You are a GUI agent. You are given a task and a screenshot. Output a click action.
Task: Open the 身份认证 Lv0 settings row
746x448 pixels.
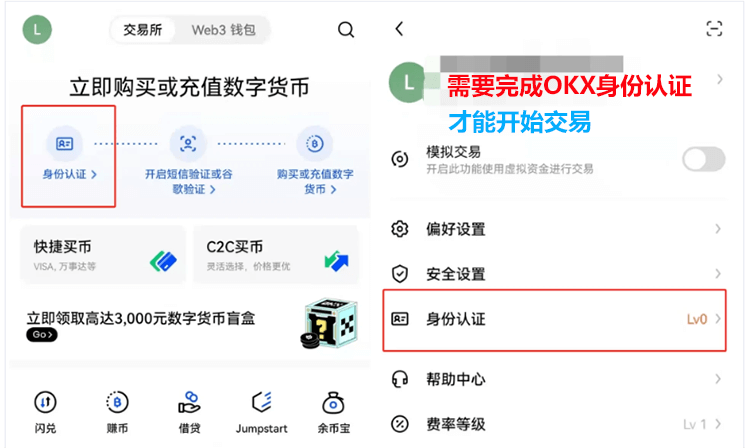[x=555, y=320]
